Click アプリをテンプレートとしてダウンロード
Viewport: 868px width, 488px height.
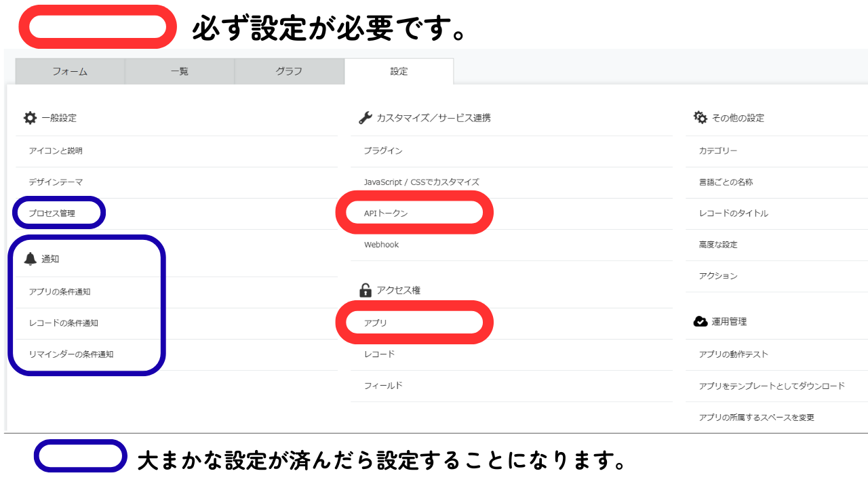pos(774,386)
